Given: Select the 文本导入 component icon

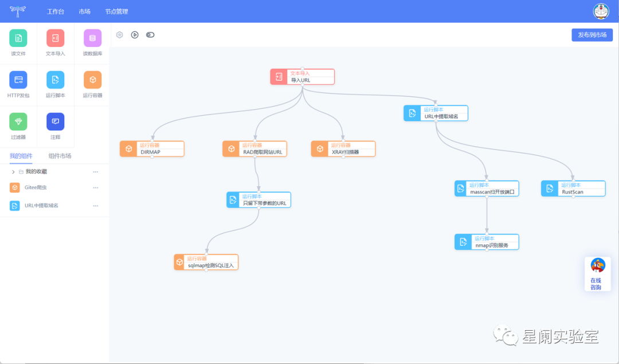Looking at the screenshot, I should pyautogui.click(x=55, y=38).
